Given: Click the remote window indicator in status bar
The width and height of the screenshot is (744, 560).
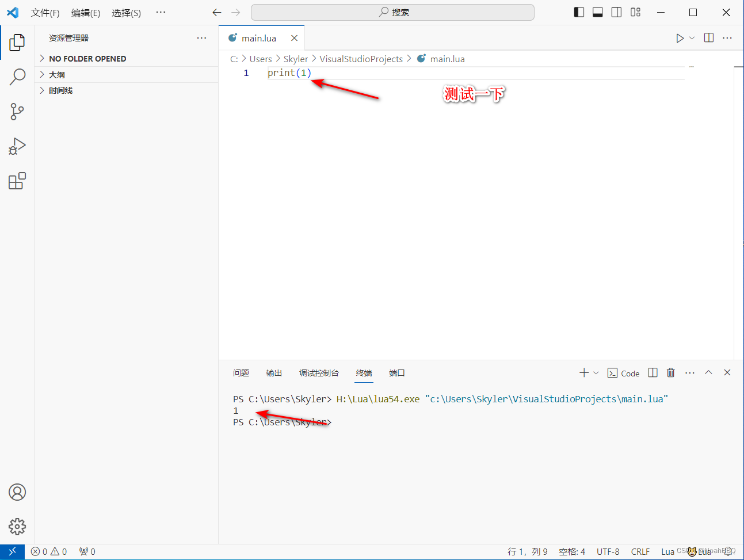Looking at the screenshot, I should click(x=12, y=551).
